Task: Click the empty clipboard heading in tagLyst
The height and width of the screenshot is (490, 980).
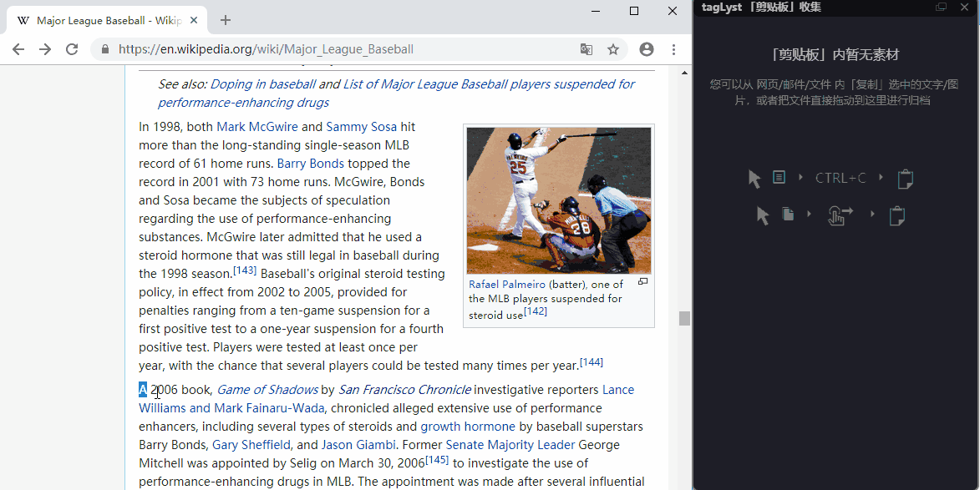Action: [835, 55]
